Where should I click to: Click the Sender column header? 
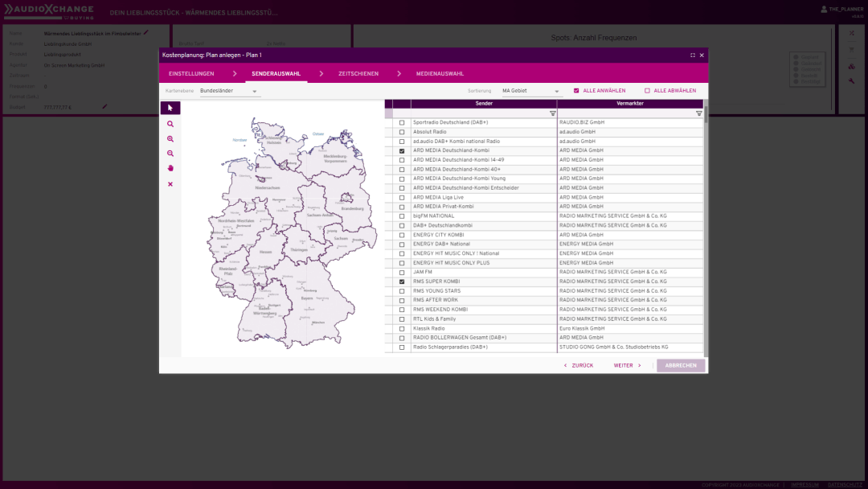tap(484, 104)
